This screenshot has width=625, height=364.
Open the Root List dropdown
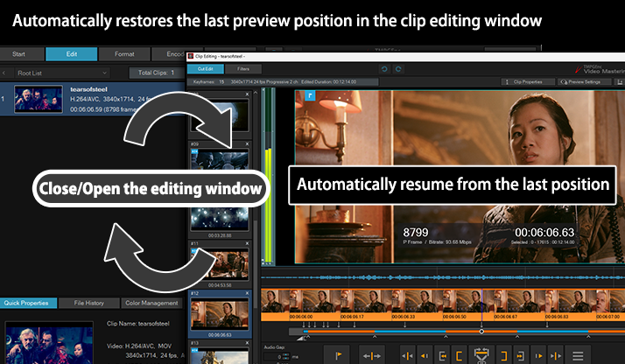(x=62, y=73)
